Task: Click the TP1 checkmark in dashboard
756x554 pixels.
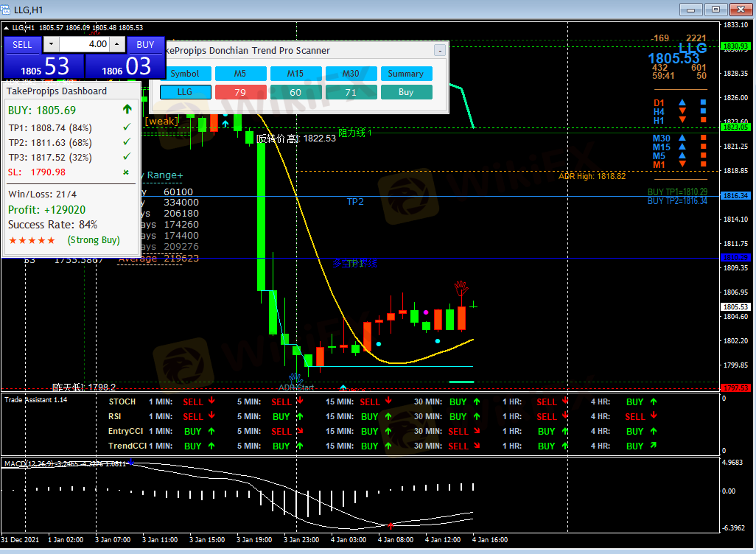Action: (127, 127)
